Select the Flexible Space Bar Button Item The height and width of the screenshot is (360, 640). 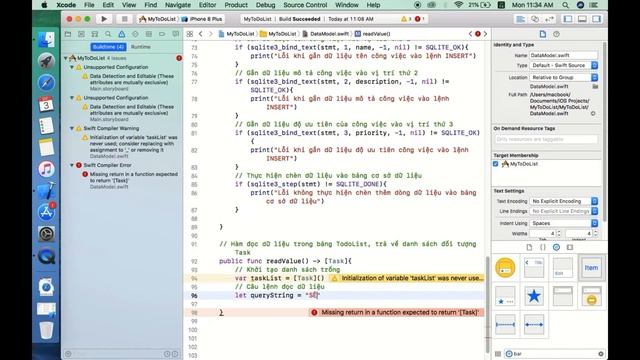tap(534, 324)
